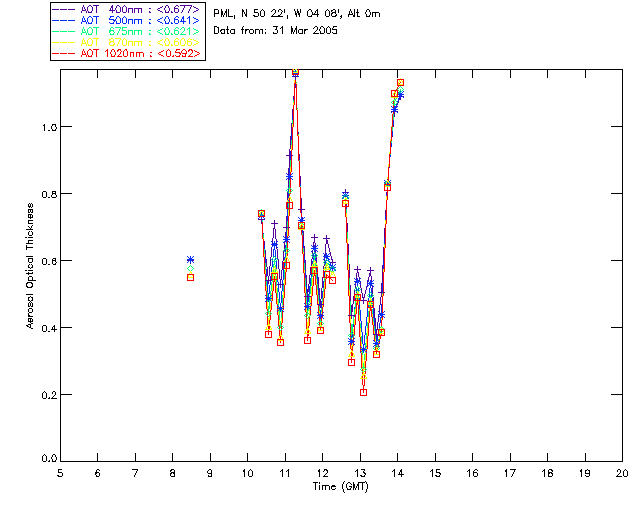Click the x-axis tick label "12"

(x=322, y=473)
